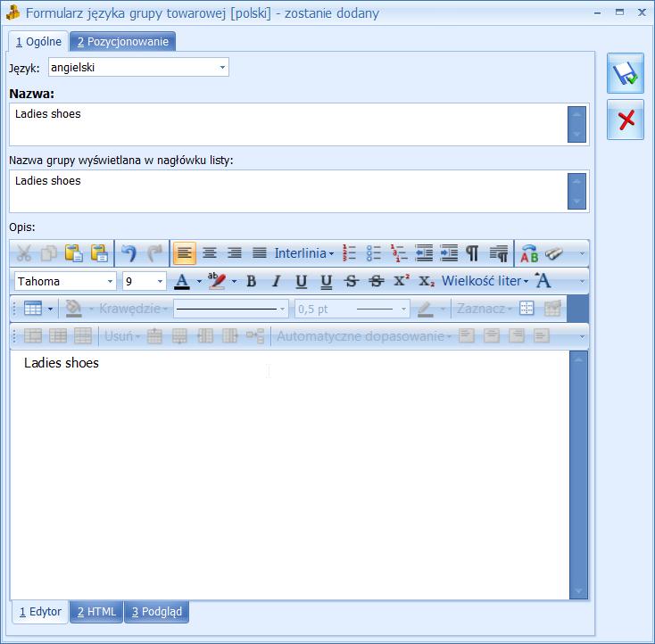Open the 3 Podgląd preview tab
Image resolution: width=655 pixels, height=644 pixels.
157,611
